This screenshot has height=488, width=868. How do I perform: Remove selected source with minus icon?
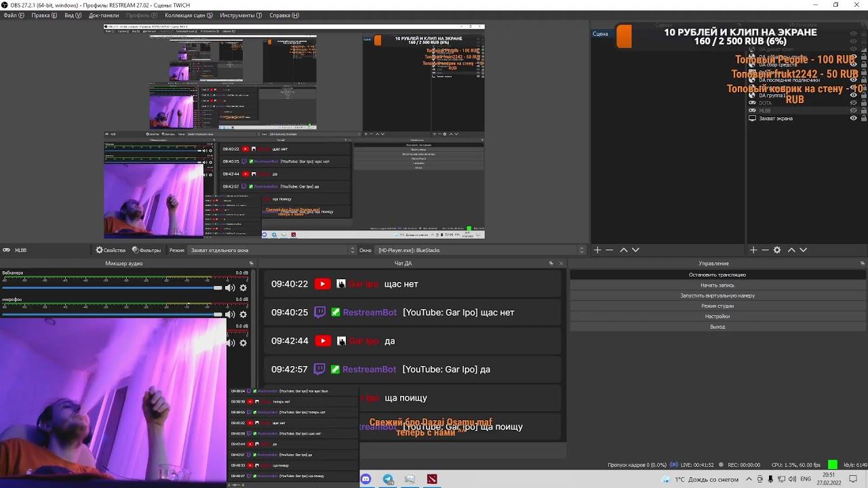(766, 250)
